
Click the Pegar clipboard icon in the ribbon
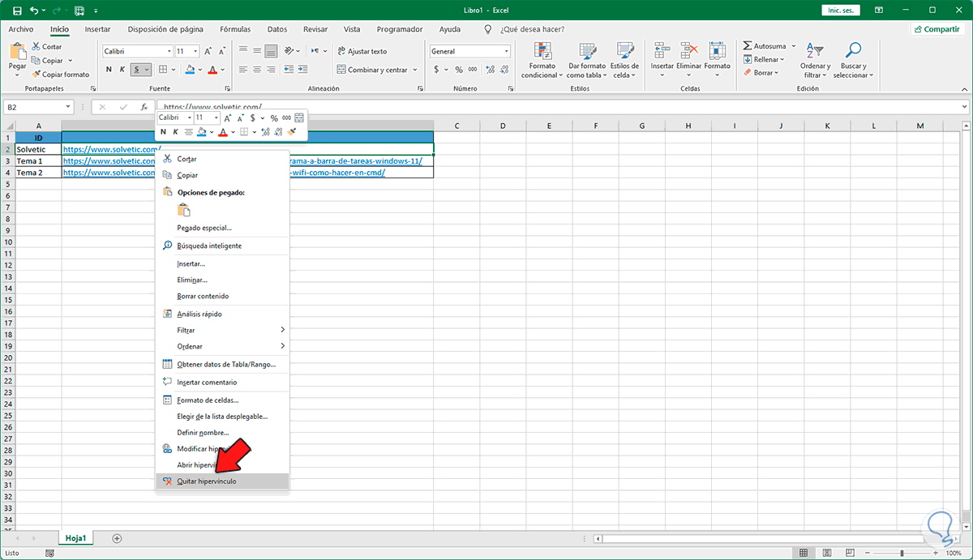18,51
